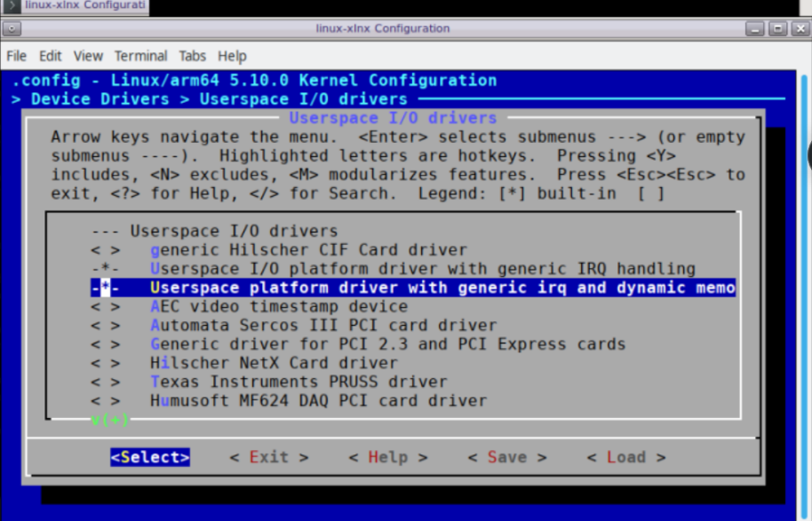Screen dimensions: 812x521
Task: Maximize the linux-xlnx Configuration window
Action: click(778, 28)
